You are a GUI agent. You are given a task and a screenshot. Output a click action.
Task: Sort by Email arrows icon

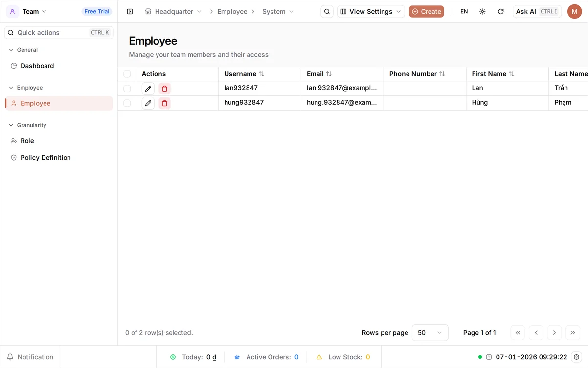(329, 74)
